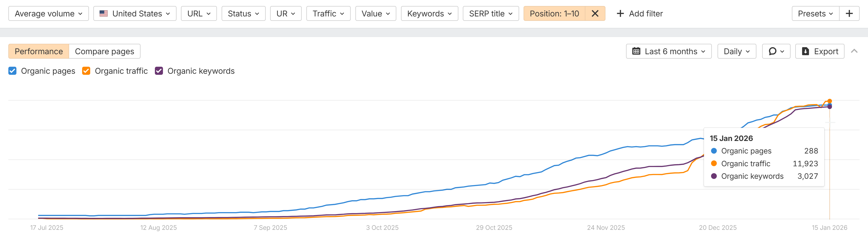
Task: Remove the Position 1–10 filter
Action: click(x=595, y=14)
